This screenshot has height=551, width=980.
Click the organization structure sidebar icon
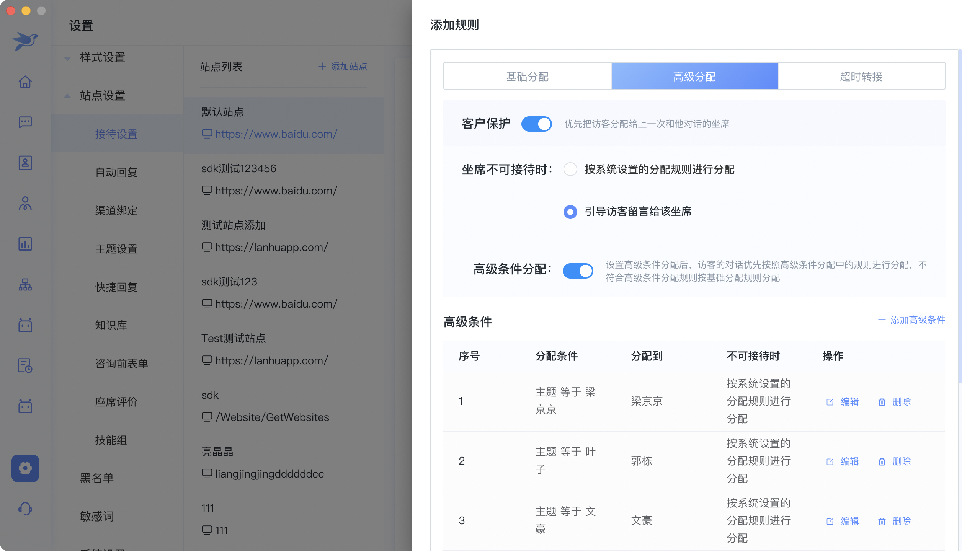pyautogui.click(x=25, y=285)
